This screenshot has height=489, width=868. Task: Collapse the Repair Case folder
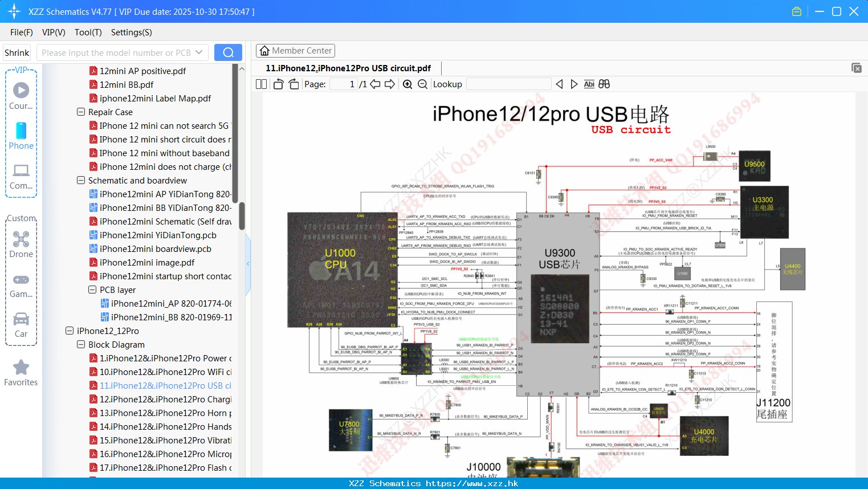click(81, 112)
